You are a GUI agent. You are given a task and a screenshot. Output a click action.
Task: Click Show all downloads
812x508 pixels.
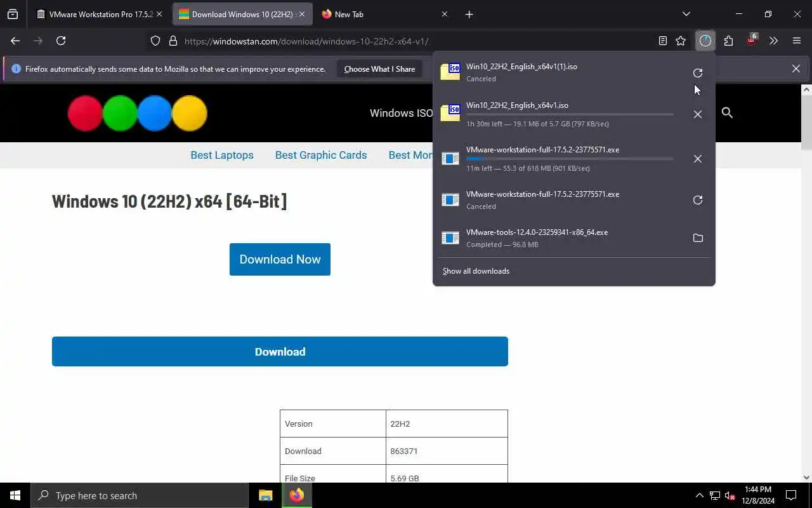(476, 271)
